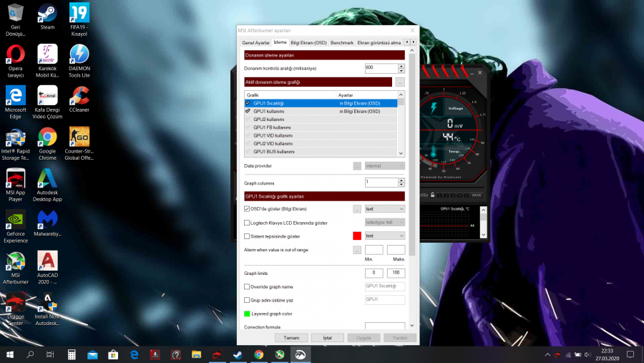The width and height of the screenshot is (644, 363).
Task: Click the Yardım help button
Action: pyautogui.click(x=399, y=338)
